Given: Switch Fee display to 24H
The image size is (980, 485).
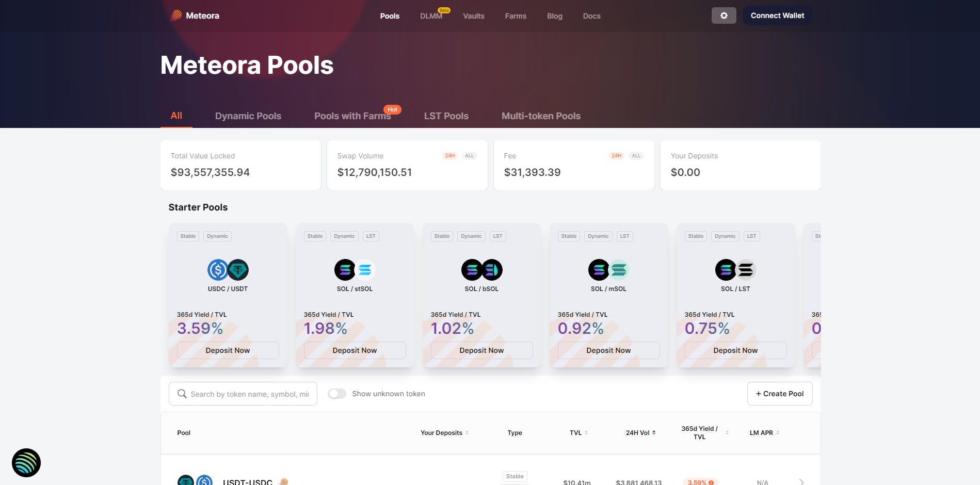Looking at the screenshot, I should click(x=616, y=155).
